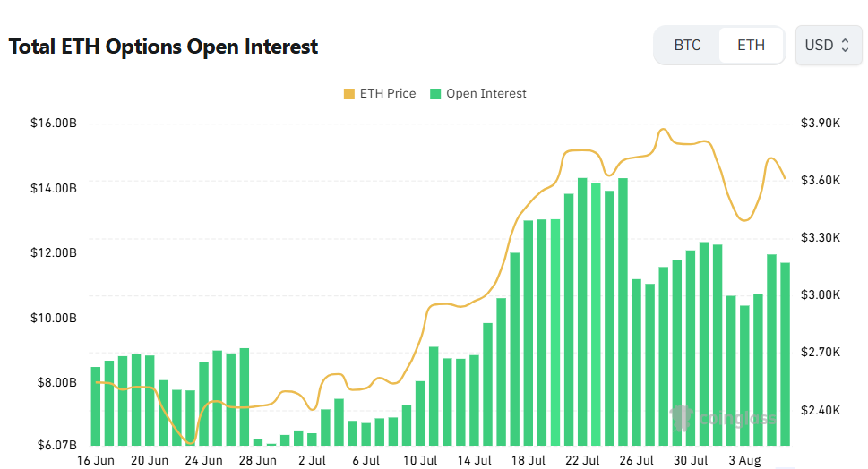This screenshot has width=868, height=469.
Task: Click the $16.00B y-axis label
Action: [53, 123]
